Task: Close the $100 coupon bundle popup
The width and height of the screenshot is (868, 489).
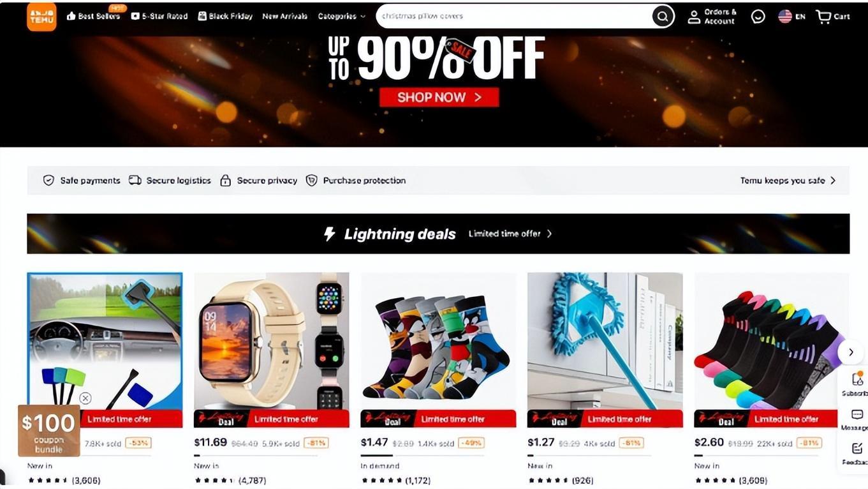Action: [x=85, y=398]
